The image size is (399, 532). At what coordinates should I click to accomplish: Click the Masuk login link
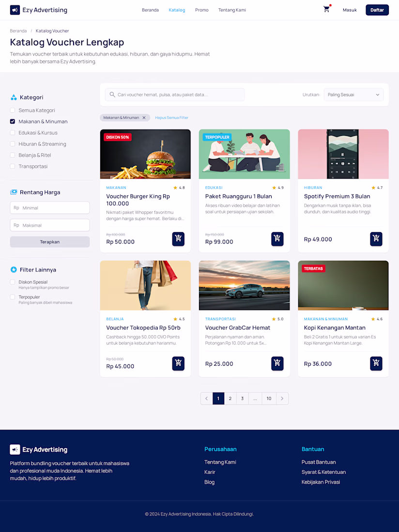pyautogui.click(x=350, y=10)
